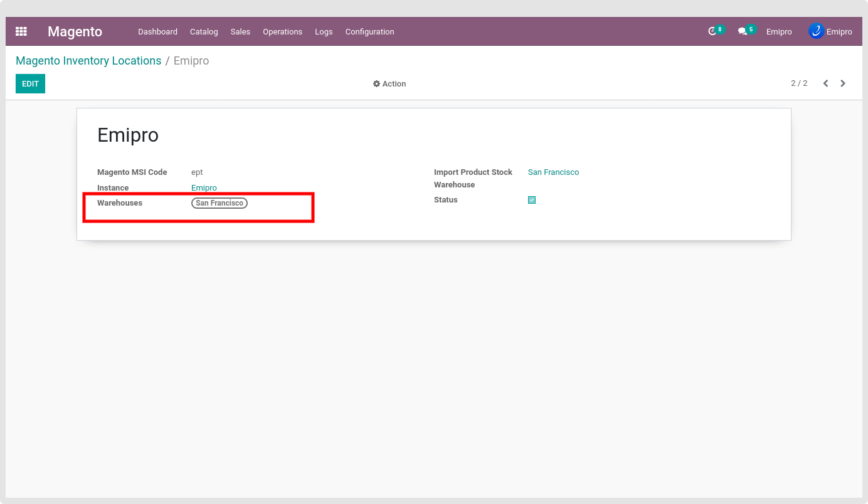Screen dimensions: 868x504
Task: Go back to Magento Inventory Locations breadcrumb
Action: pos(88,61)
